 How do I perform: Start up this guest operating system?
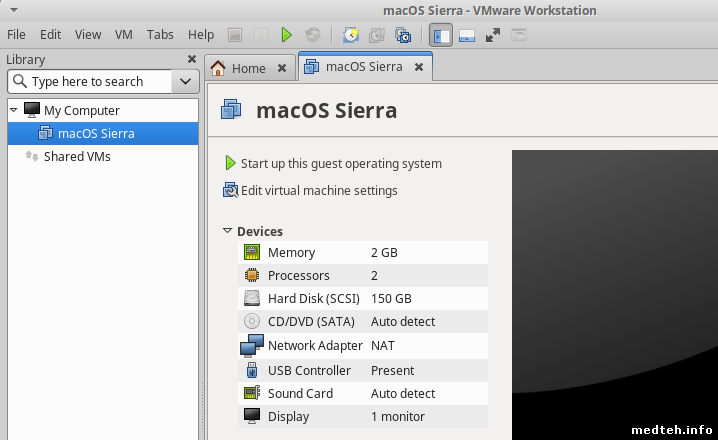(x=340, y=163)
